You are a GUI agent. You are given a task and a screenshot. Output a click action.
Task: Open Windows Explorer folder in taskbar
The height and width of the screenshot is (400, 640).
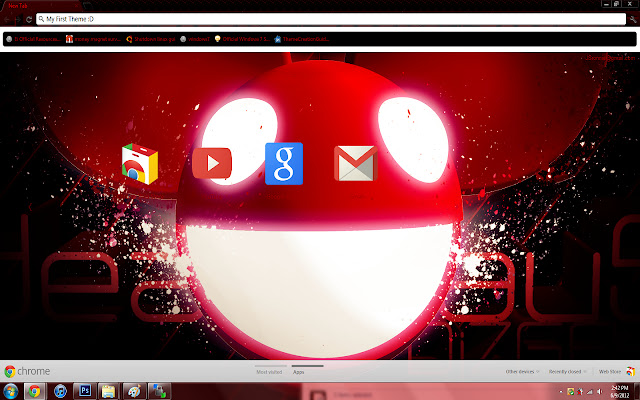pos(108,391)
